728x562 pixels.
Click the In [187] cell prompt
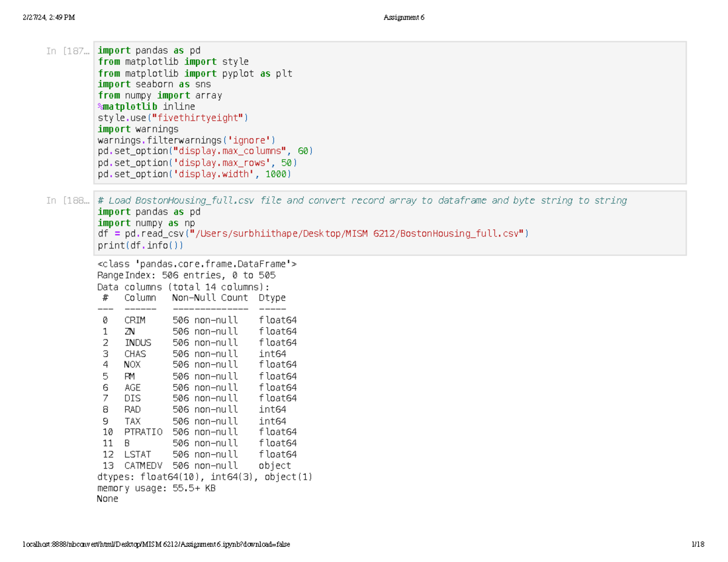point(67,51)
